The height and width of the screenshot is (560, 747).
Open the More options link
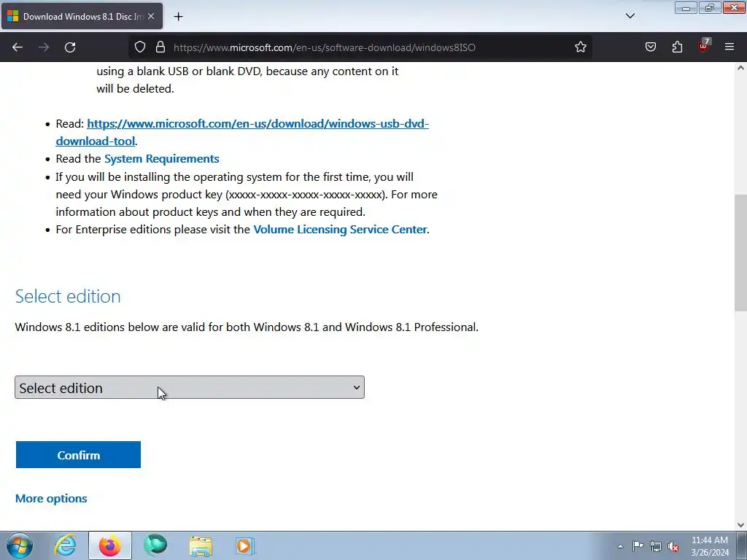point(52,499)
